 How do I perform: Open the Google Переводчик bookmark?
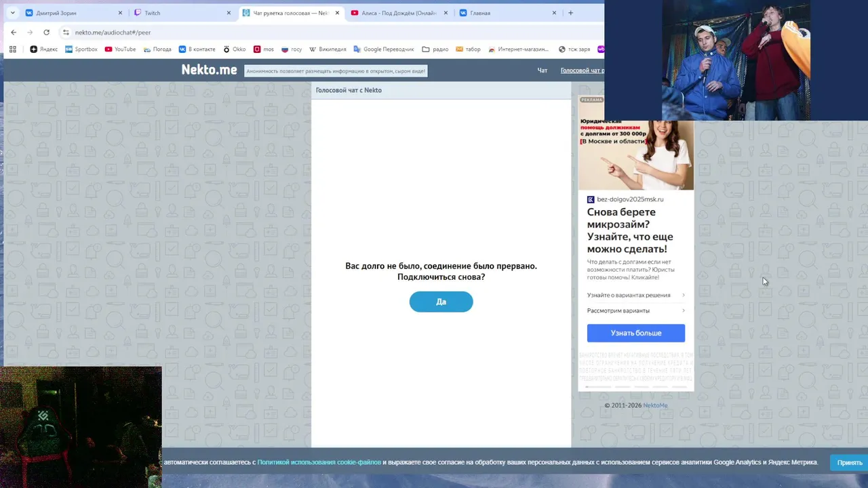tap(383, 49)
